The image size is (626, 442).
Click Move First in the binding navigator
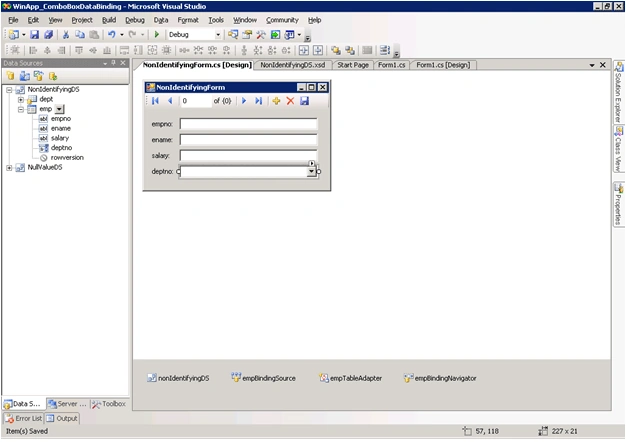[x=155, y=101]
